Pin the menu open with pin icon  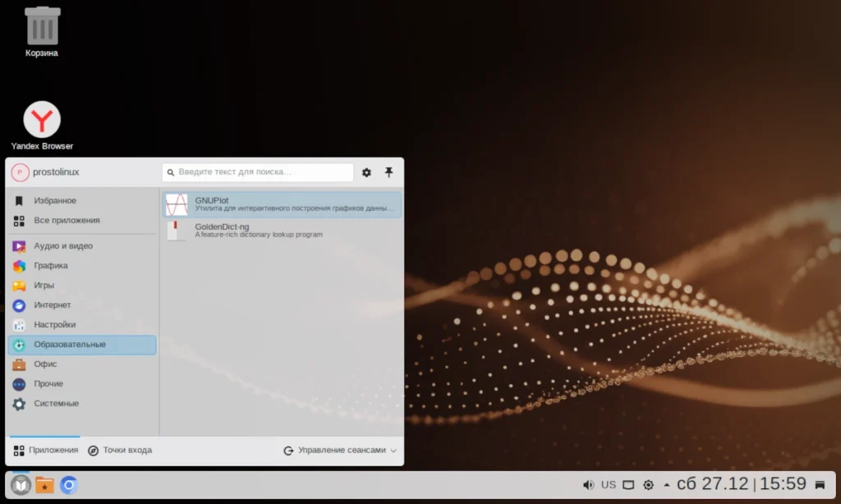pyautogui.click(x=388, y=172)
